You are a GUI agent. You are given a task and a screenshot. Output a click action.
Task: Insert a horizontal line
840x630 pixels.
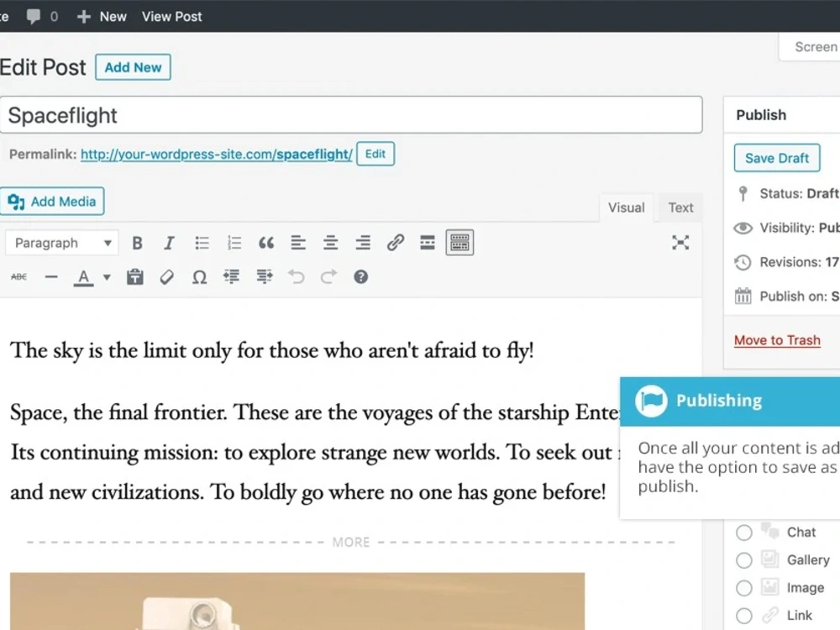pos(51,277)
